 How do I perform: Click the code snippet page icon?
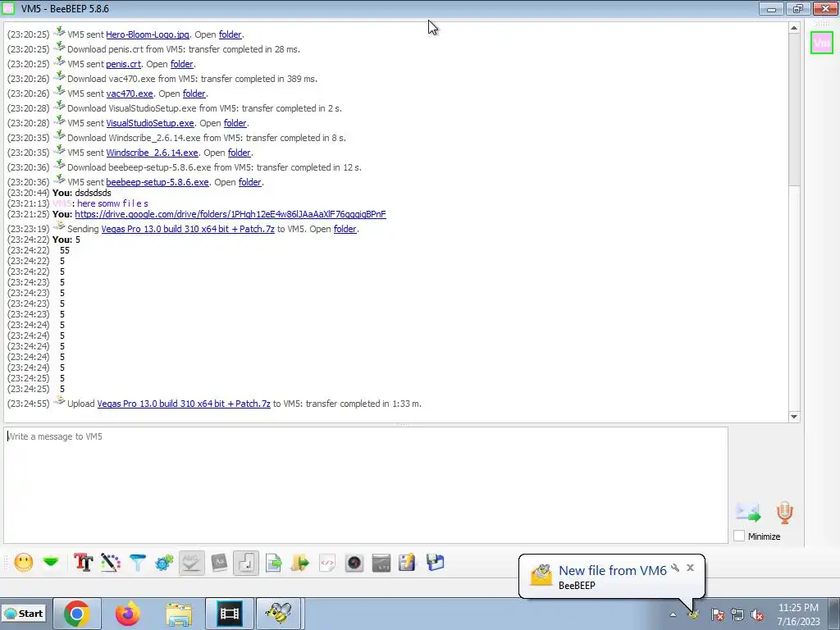327,563
